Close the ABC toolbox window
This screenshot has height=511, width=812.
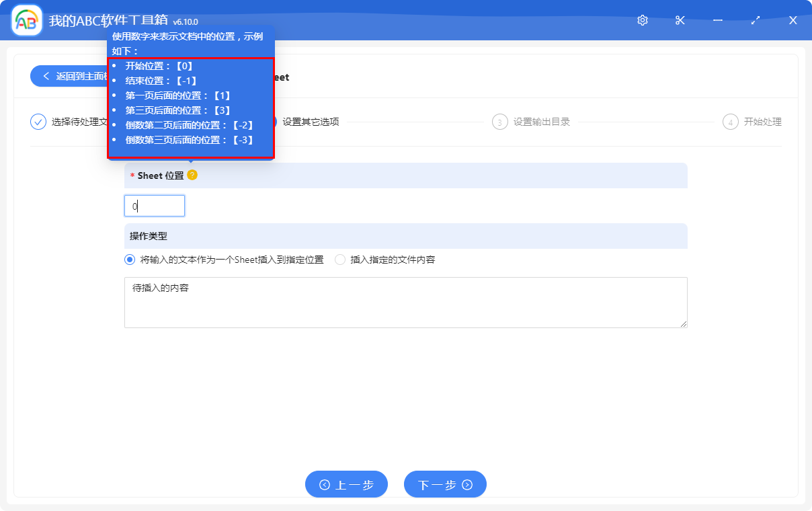click(793, 20)
